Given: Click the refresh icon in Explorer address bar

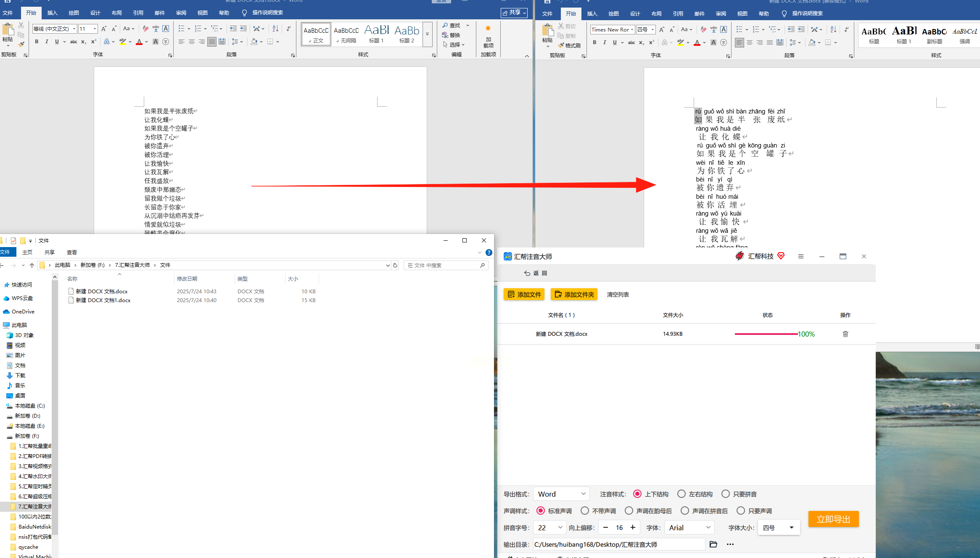Looking at the screenshot, I should [395, 265].
